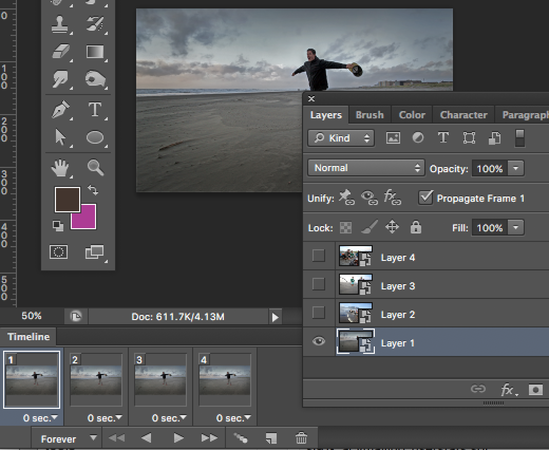
Task: Unify layer visibility across frames
Action: (369, 198)
